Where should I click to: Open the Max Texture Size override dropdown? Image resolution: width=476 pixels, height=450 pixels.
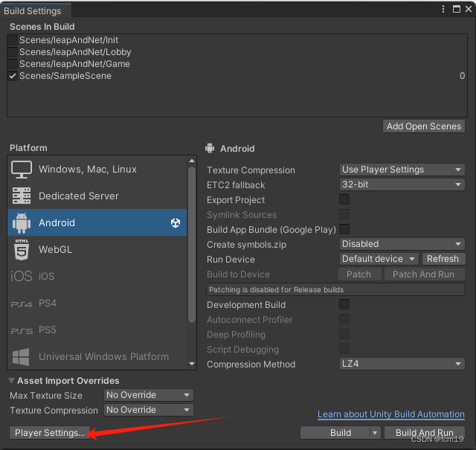pos(149,395)
